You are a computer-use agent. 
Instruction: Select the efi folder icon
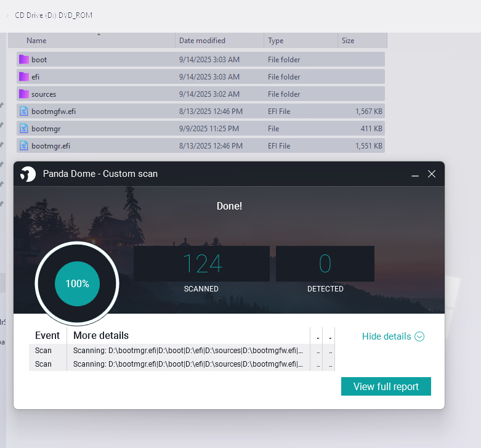[24, 76]
